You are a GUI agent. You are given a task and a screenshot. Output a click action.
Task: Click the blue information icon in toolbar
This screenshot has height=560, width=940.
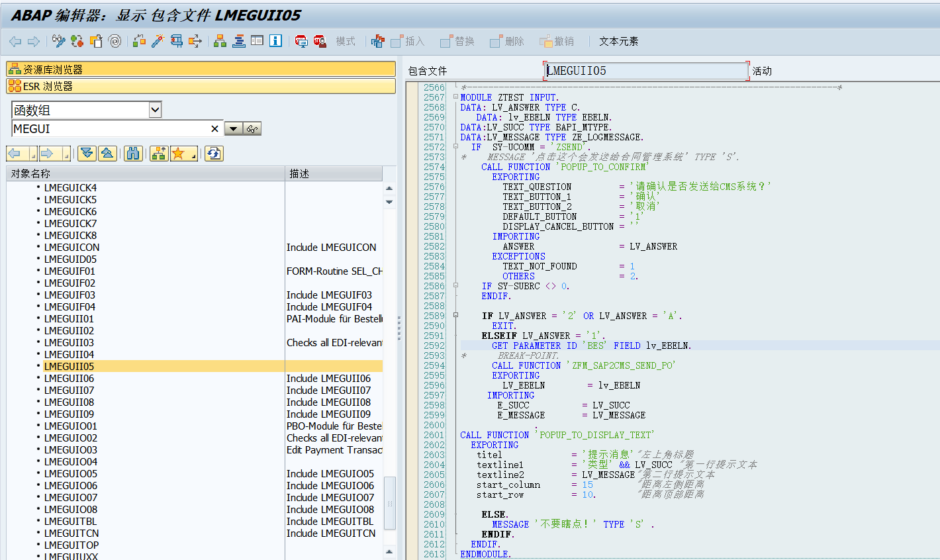coord(276,41)
